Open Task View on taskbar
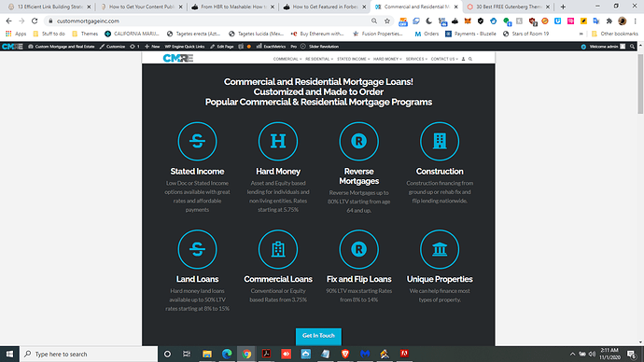 [x=187, y=354]
